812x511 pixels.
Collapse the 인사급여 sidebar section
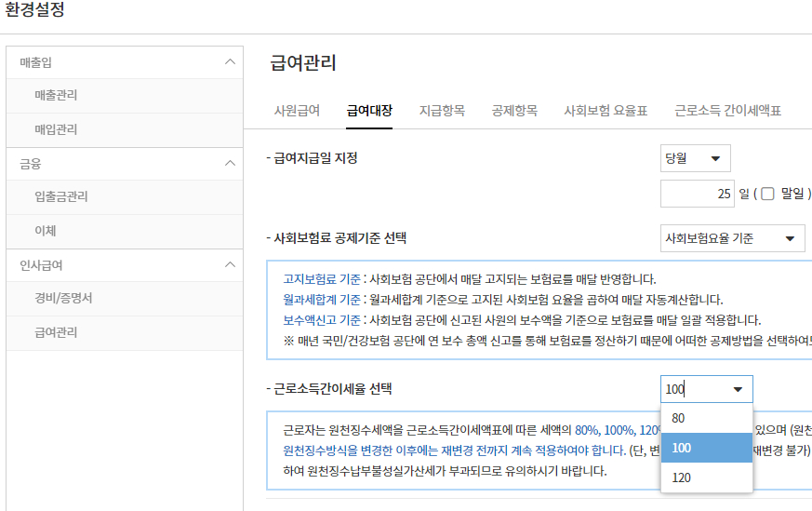tap(230, 265)
